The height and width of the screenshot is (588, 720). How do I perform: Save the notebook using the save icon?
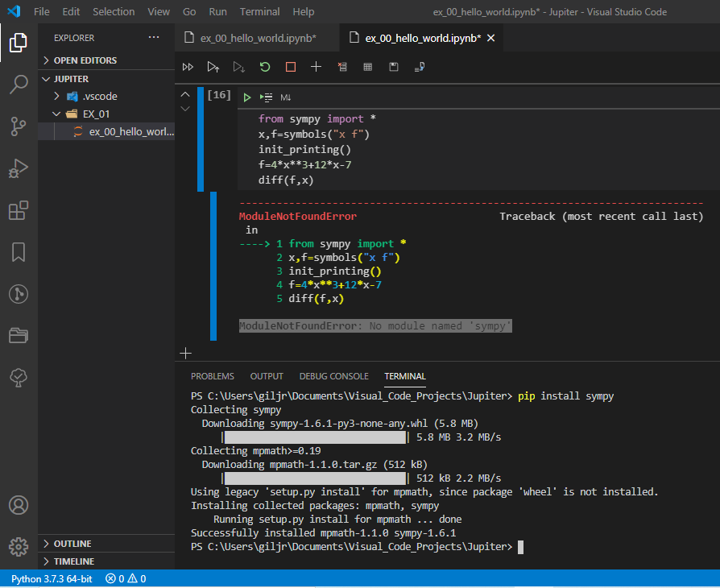(394, 67)
